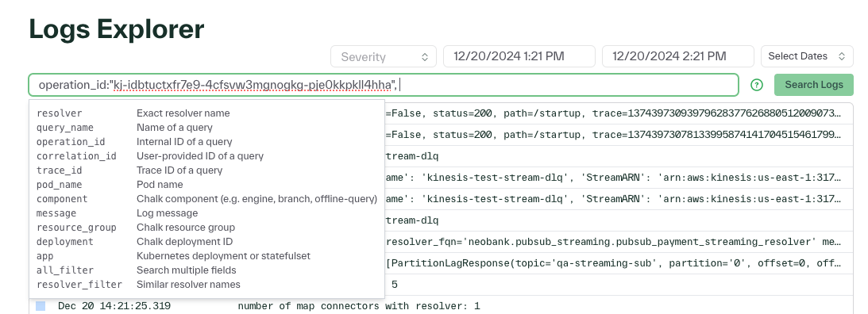Choose the correlation_id filter suggestion
Screen dimensions: 868x314
tap(206, 156)
